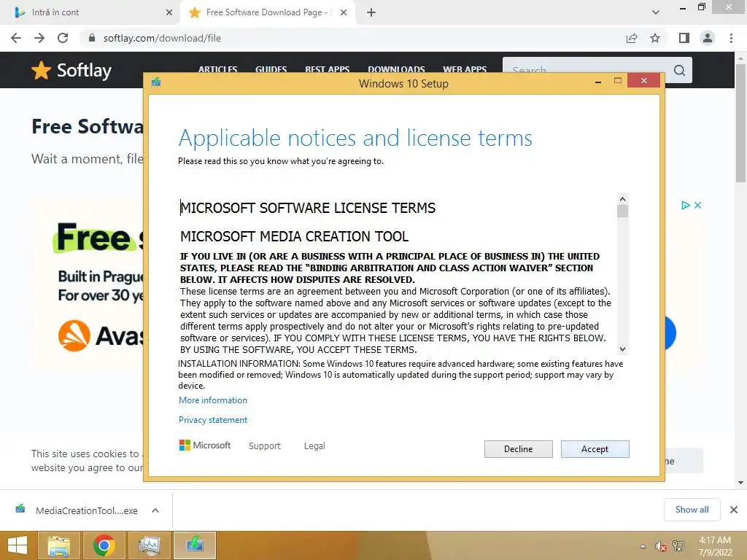This screenshot has height=560, width=747.
Task: Go back in Chrome browser
Action: [x=16, y=38]
